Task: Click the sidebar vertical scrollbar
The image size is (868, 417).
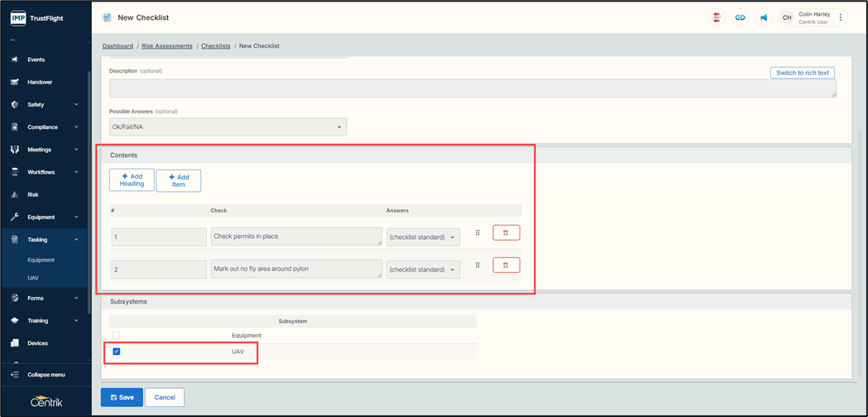Action: pos(89,191)
